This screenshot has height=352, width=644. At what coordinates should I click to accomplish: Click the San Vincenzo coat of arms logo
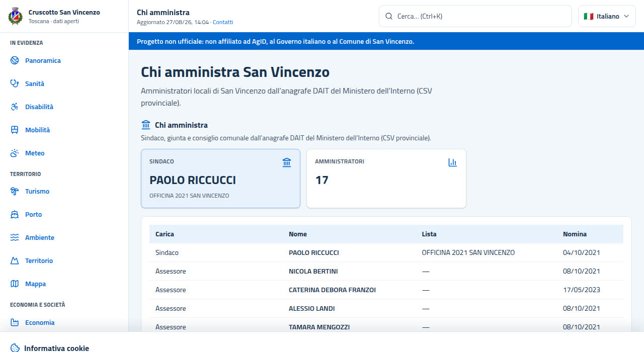16,16
